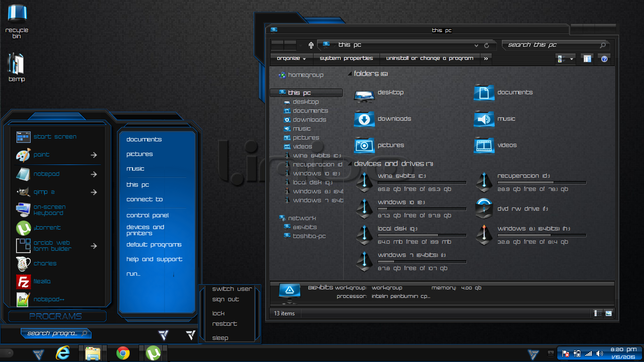Screen dimensions: 644x362
Task: Open Wine 64bits (C:) drive usage bar
Action: tap(422, 182)
